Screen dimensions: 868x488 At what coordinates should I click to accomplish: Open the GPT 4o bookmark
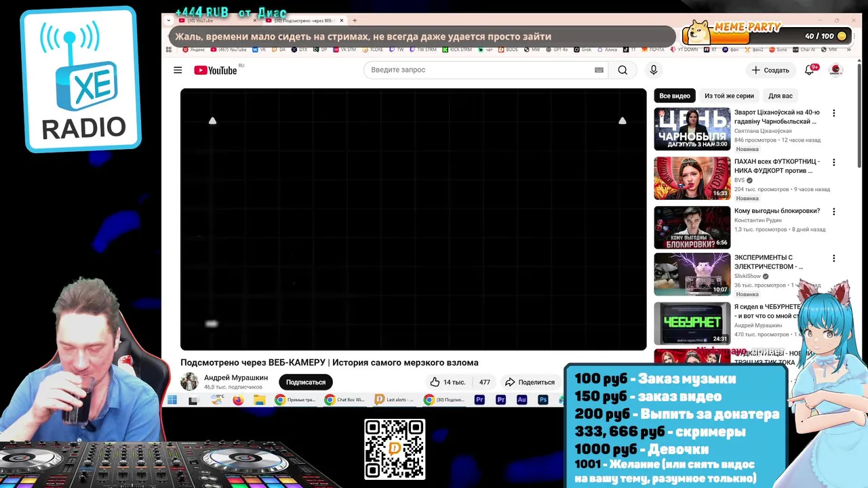557,49
